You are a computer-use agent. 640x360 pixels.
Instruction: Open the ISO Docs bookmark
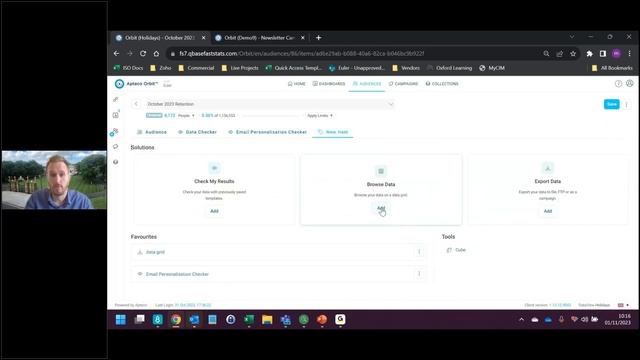click(128, 68)
